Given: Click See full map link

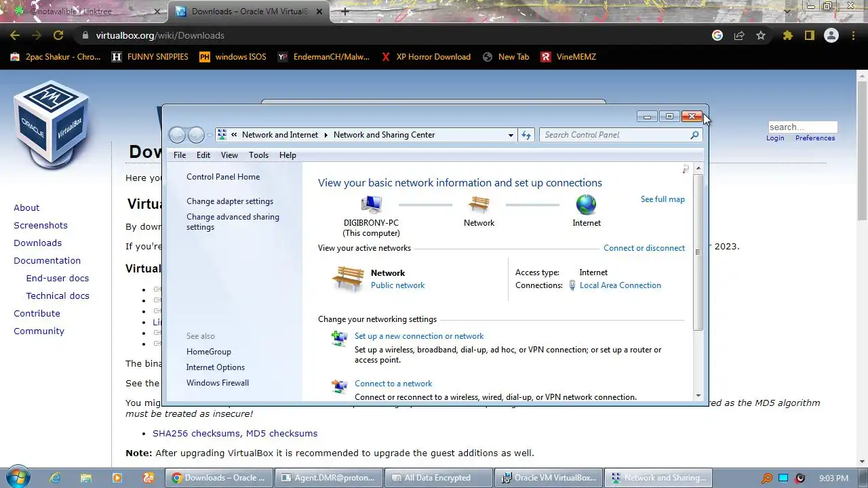Looking at the screenshot, I should tap(663, 199).
